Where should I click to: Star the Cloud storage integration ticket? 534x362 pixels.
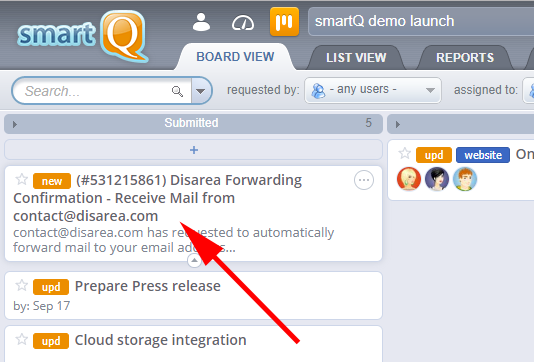coord(22,340)
